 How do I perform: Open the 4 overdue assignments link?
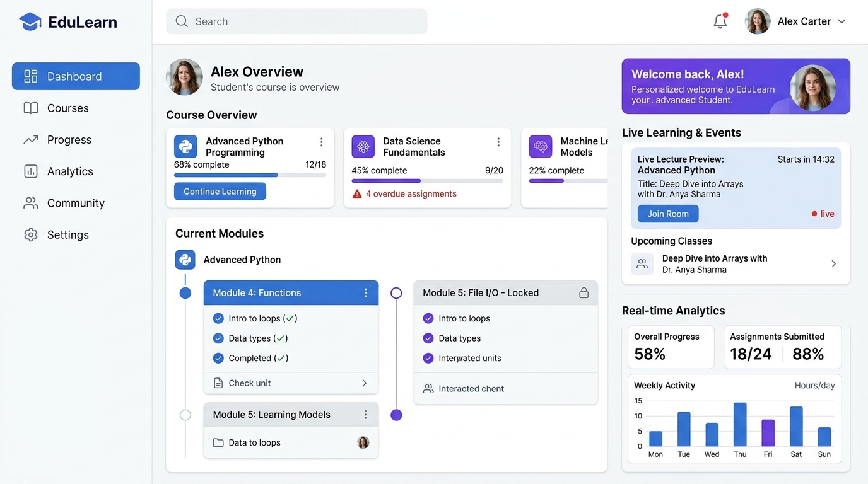[x=411, y=194]
